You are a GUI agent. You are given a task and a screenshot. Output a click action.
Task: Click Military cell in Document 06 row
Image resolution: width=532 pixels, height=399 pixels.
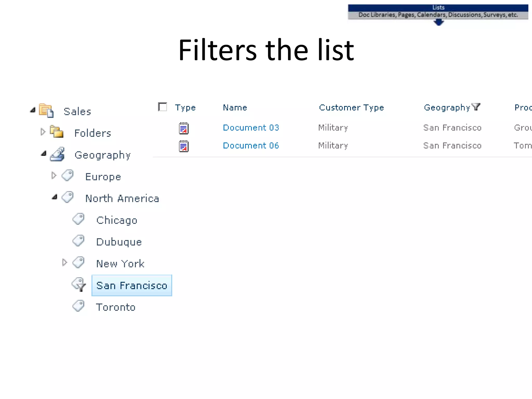pyautogui.click(x=333, y=146)
